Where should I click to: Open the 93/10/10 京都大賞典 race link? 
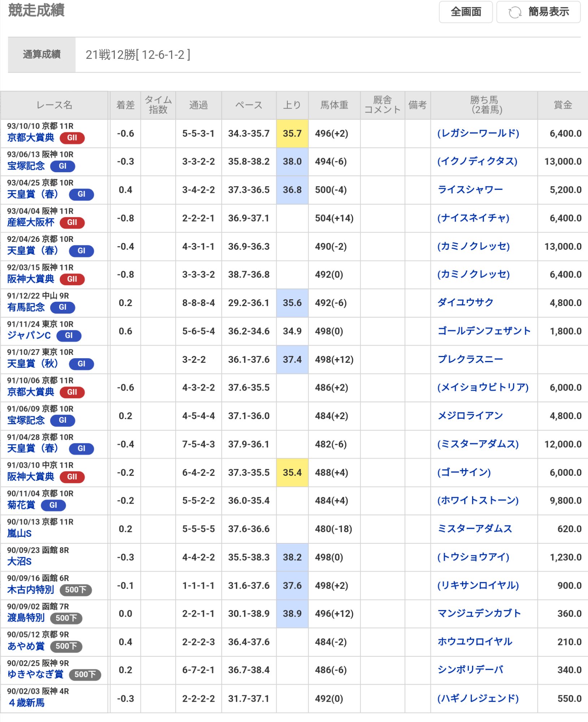coord(31,138)
